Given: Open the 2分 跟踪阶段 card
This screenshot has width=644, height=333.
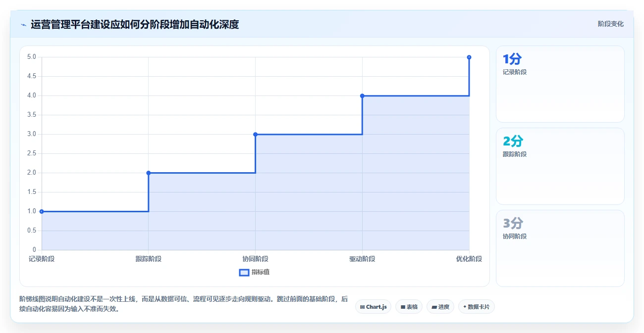Looking at the screenshot, I should pyautogui.click(x=560, y=166).
